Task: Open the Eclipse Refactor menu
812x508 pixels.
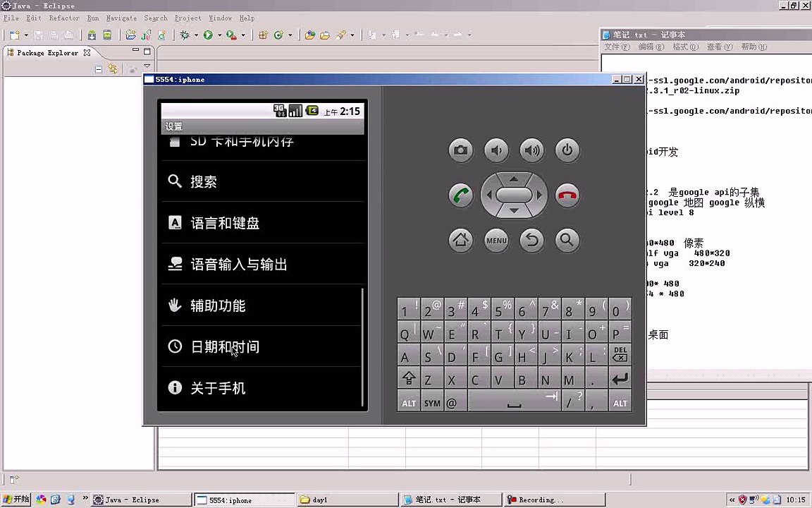Action: click(x=64, y=18)
